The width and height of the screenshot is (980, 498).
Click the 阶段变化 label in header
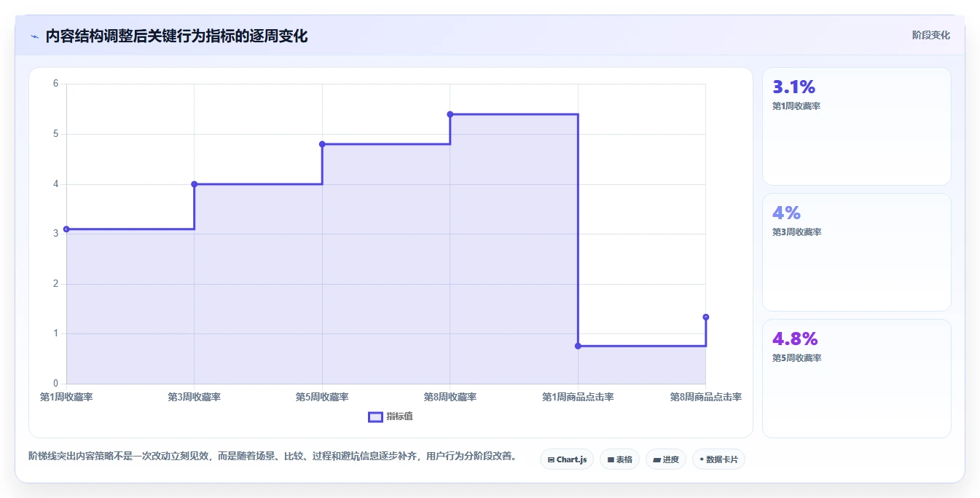931,35
